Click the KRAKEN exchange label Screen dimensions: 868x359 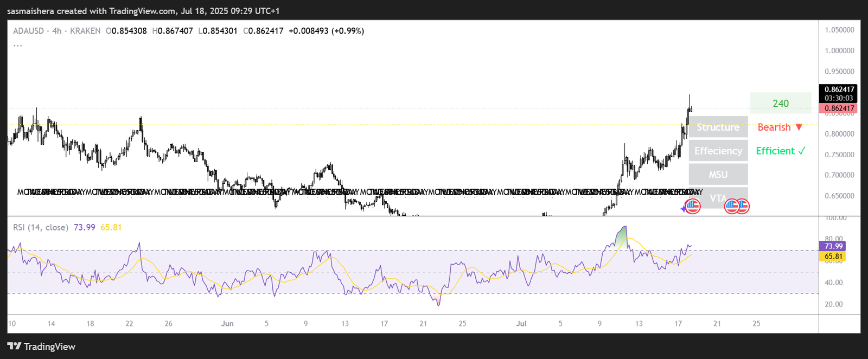coord(85,31)
